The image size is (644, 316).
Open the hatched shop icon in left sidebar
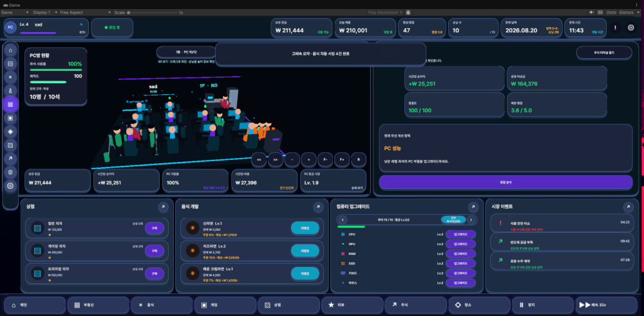point(10,145)
